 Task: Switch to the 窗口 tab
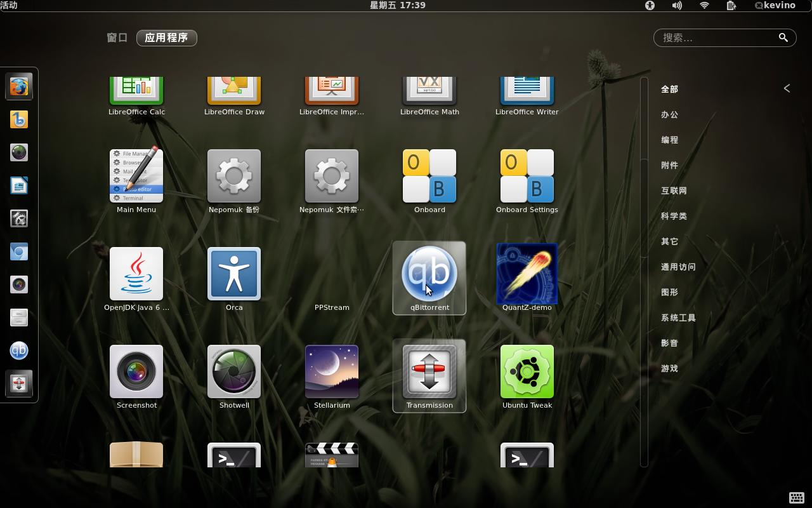[x=117, y=38]
